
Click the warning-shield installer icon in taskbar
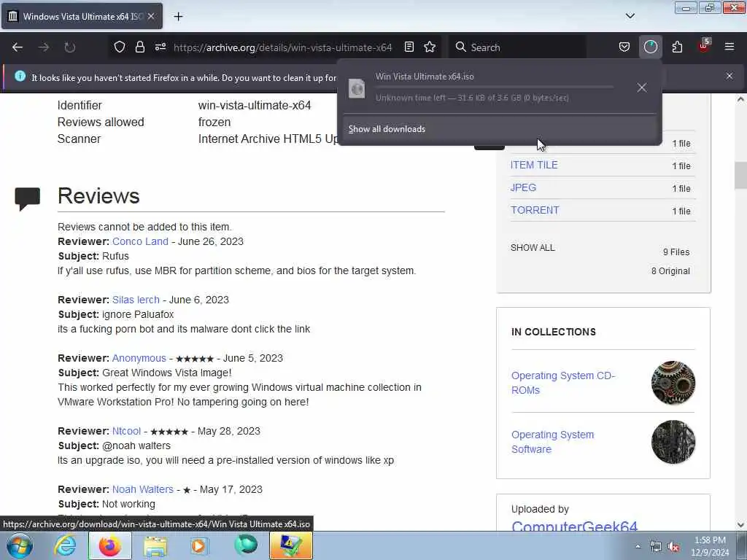pyautogui.click(x=290, y=545)
